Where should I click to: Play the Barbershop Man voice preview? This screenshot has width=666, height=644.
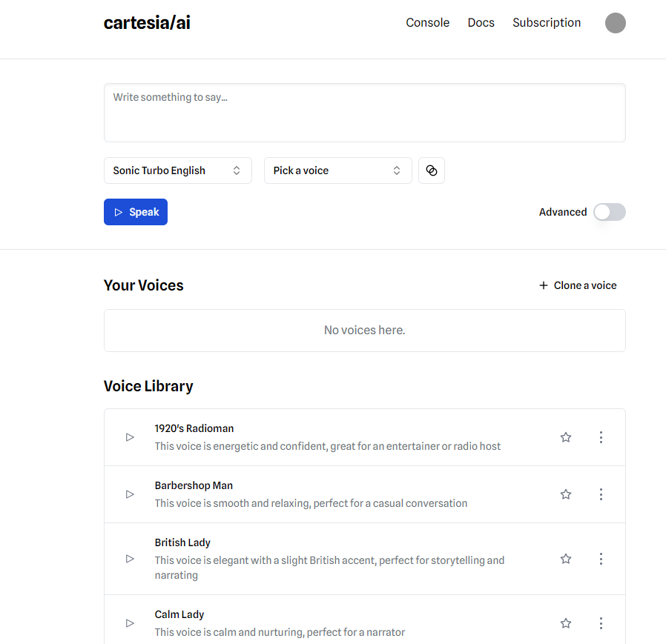(130, 494)
